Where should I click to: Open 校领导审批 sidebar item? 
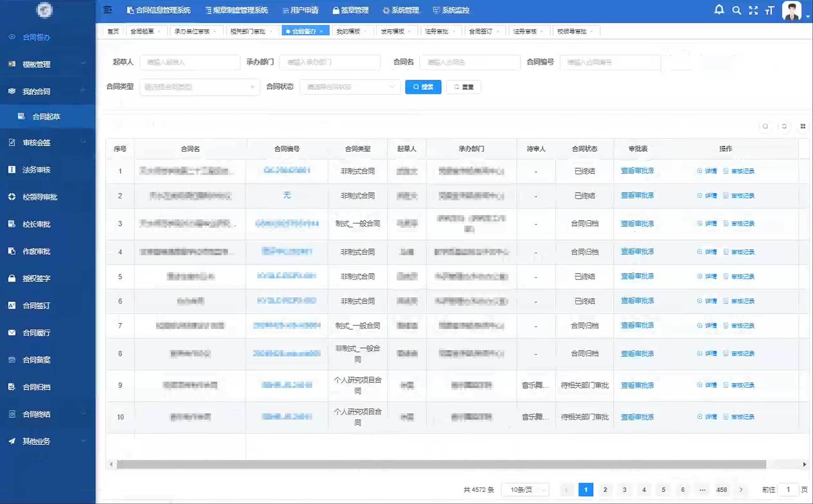48,197
